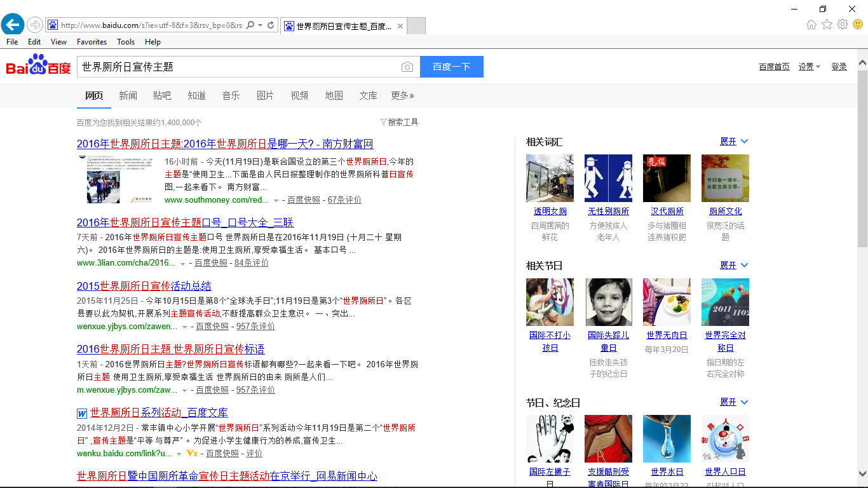Screen dimensions: 868x488
Task: Open the 搜索工具 filter
Action: pos(399,122)
